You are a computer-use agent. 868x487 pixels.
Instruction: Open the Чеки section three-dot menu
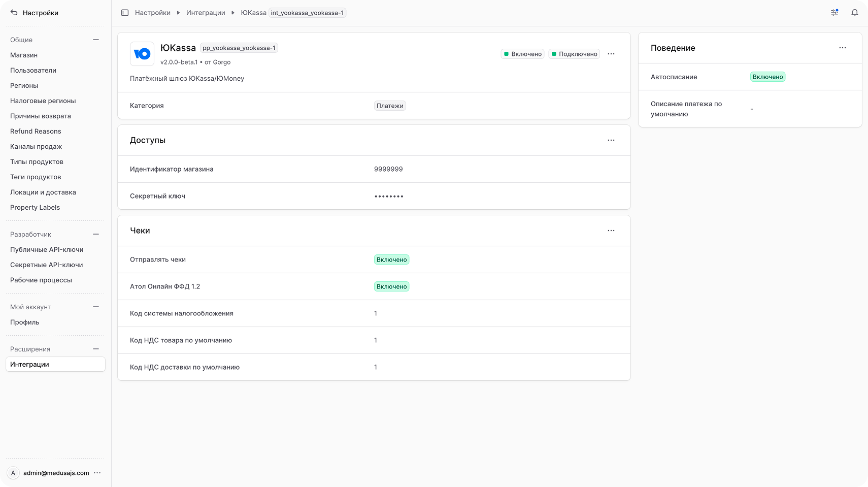click(611, 231)
